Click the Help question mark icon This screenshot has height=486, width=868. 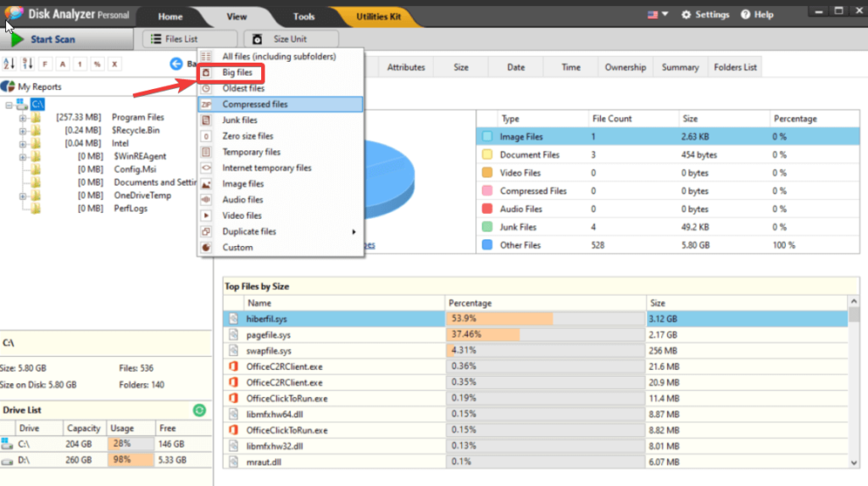click(746, 14)
